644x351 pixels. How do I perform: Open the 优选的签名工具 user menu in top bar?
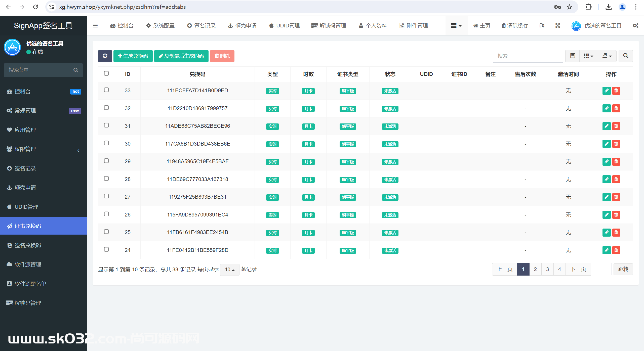click(x=597, y=26)
